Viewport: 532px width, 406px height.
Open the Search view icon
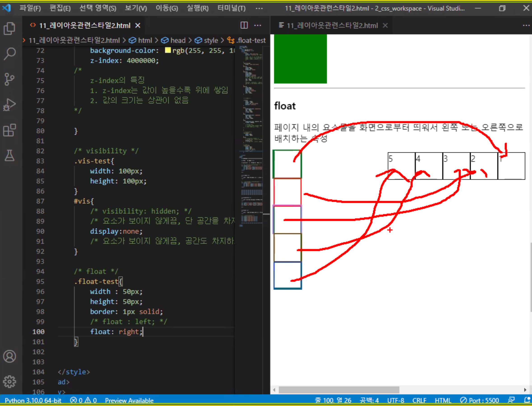pyautogui.click(x=10, y=54)
